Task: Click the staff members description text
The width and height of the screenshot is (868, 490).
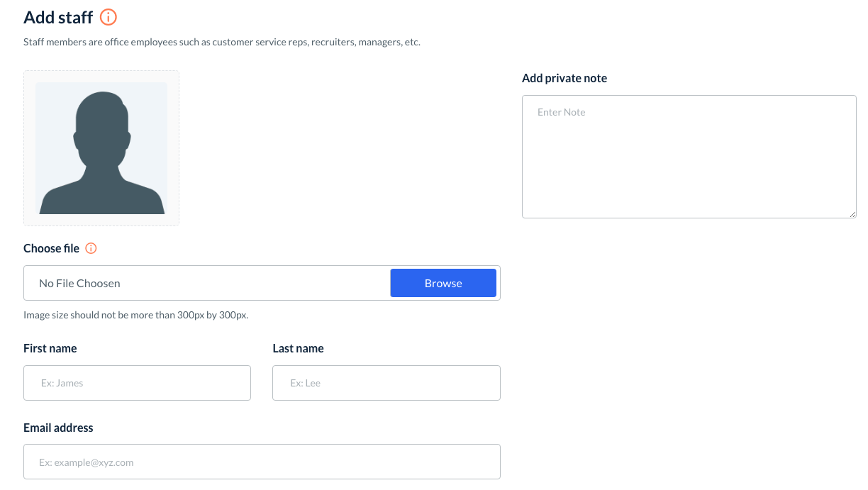Action: [x=222, y=42]
